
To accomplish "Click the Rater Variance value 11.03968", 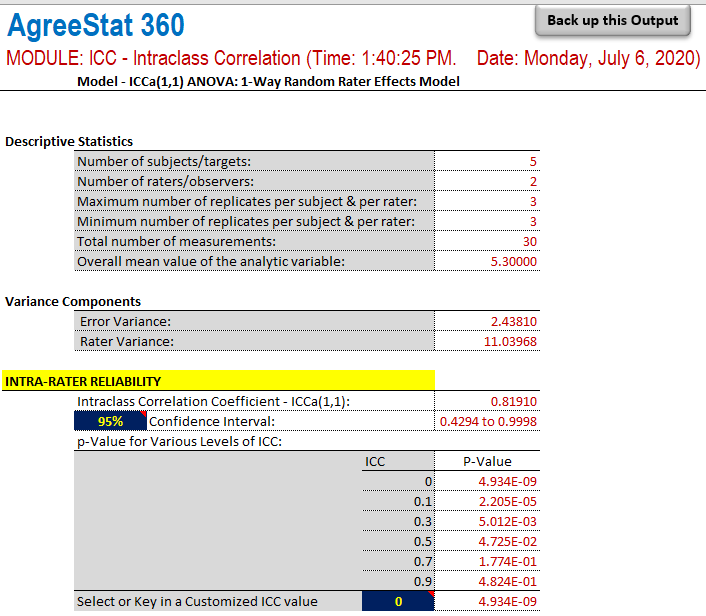I will [x=510, y=342].
